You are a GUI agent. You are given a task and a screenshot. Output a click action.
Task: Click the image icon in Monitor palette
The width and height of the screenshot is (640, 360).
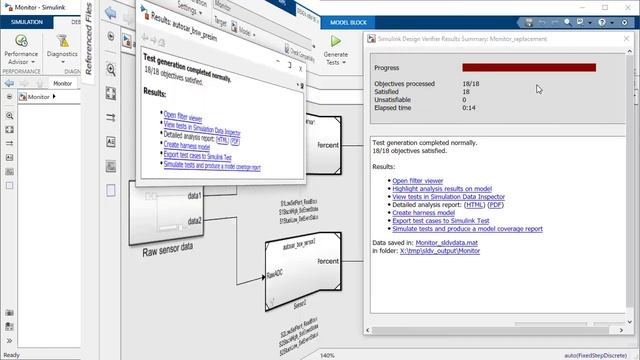[9, 171]
